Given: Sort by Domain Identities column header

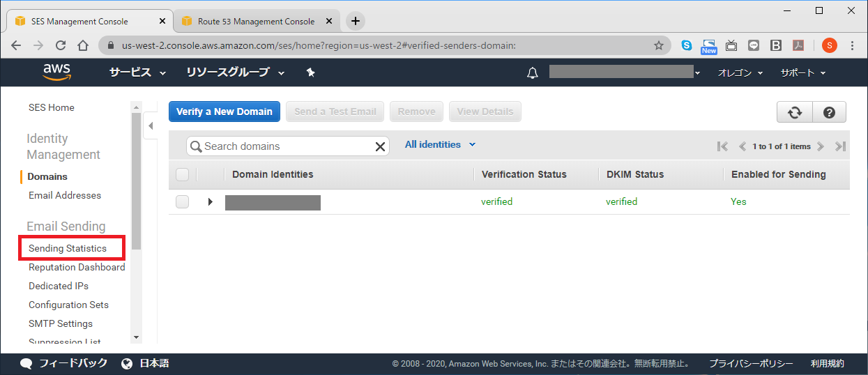Looking at the screenshot, I should coord(273,175).
